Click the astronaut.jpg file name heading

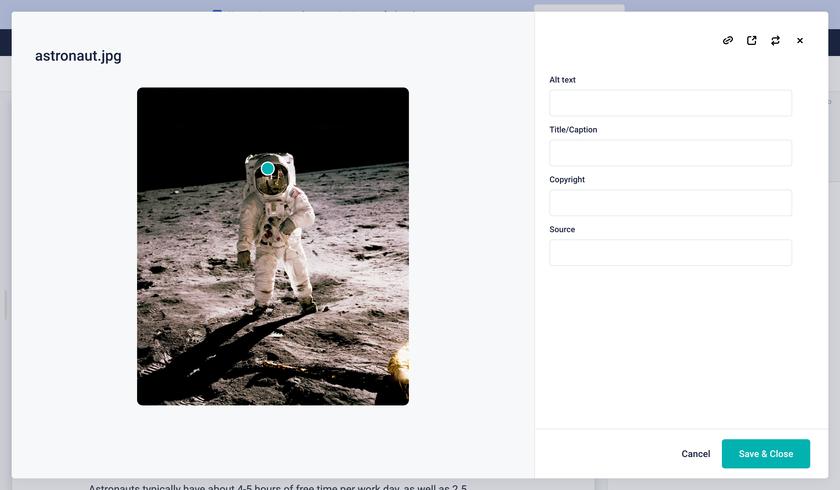[x=78, y=56]
